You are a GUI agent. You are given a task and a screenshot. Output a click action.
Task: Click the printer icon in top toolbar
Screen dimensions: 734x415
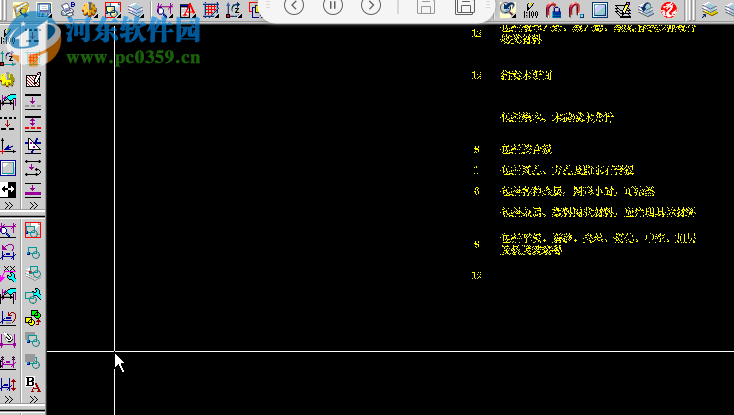(x=67, y=9)
